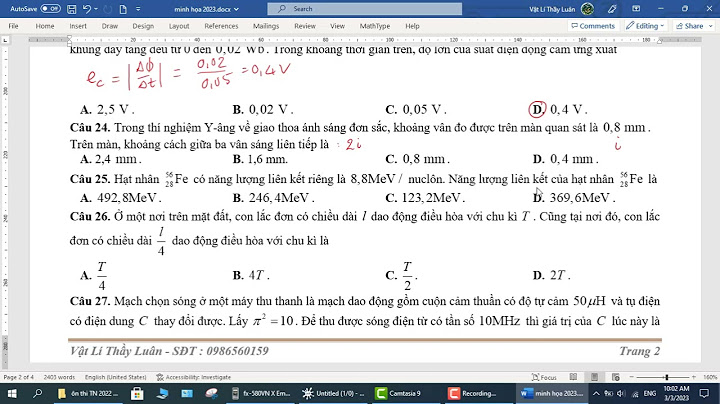Open the Mailings tab
Screen dimensions: 720x404
[266, 26]
